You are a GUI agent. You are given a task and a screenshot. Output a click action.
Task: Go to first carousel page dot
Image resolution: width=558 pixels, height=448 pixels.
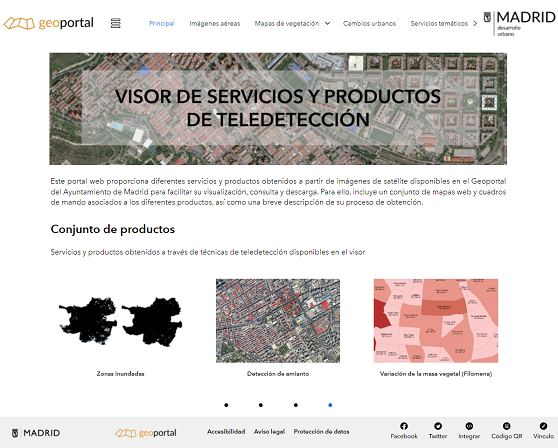tap(226, 405)
